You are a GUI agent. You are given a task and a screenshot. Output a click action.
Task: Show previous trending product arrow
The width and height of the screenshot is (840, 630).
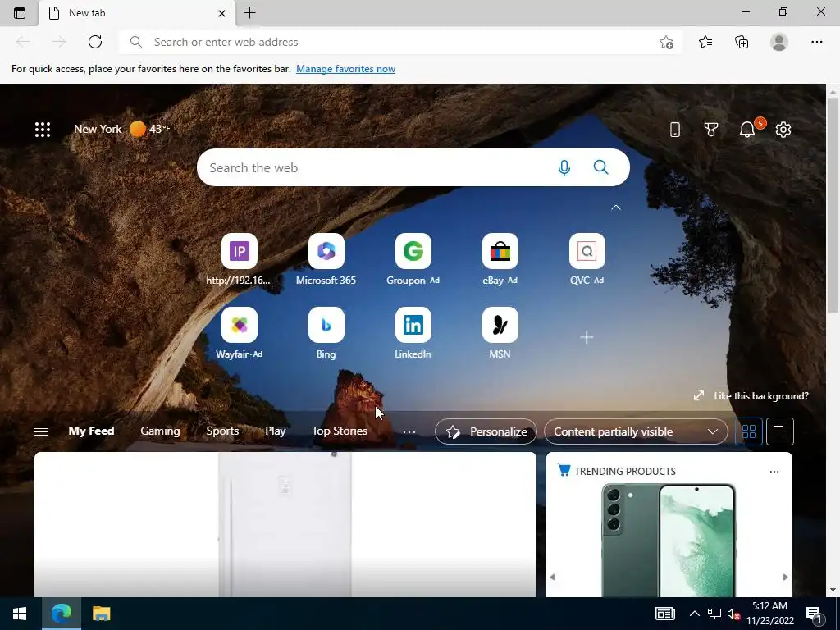(553, 577)
